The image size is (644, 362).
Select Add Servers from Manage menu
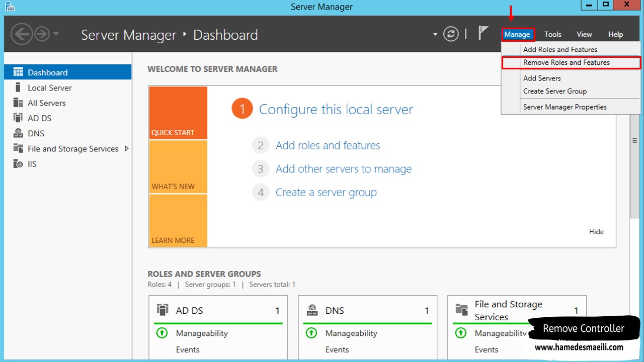click(571, 78)
